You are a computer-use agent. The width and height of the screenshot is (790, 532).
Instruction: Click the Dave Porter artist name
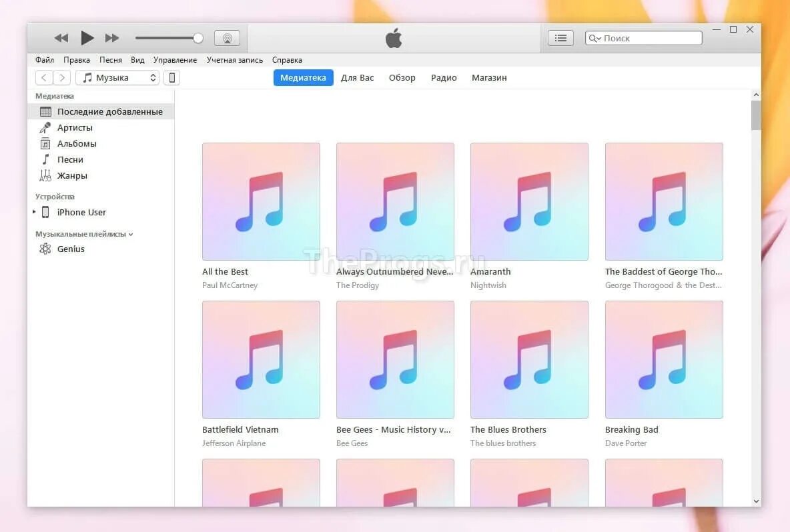click(x=626, y=443)
